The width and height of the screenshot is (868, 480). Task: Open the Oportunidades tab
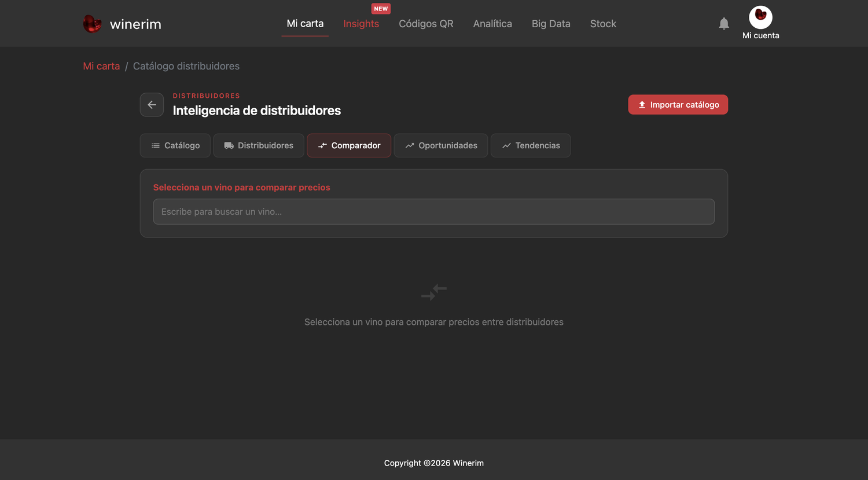pyautogui.click(x=441, y=145)
